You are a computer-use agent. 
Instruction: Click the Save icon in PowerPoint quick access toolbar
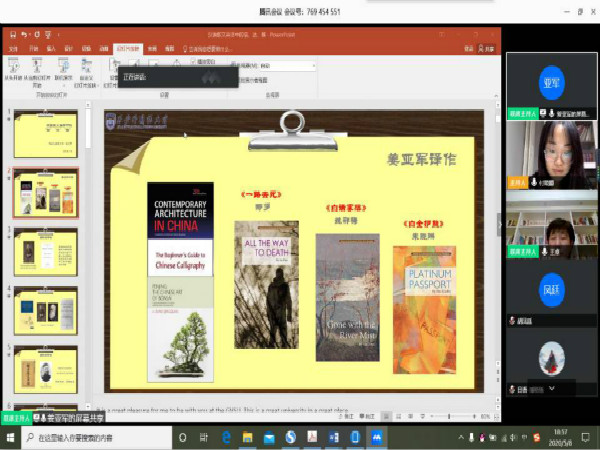pos(13,35)
